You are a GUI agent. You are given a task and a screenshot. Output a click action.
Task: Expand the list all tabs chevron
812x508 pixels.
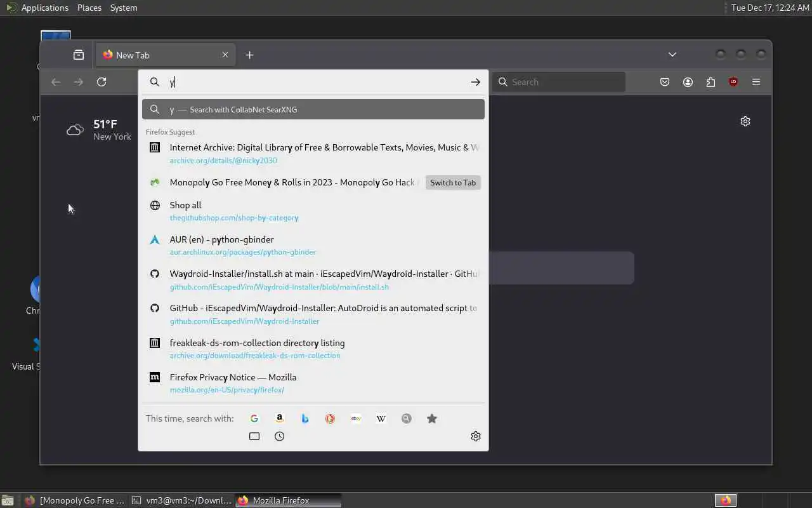[672, 55]
